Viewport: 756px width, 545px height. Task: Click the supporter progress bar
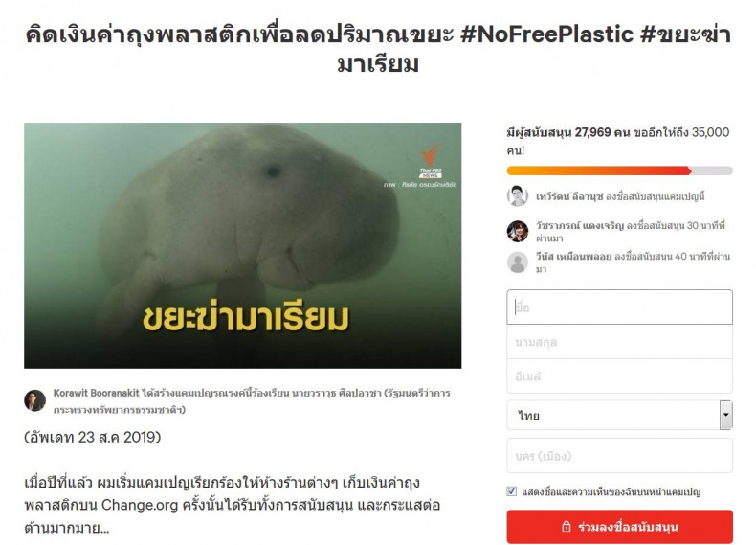click(619, 170)
